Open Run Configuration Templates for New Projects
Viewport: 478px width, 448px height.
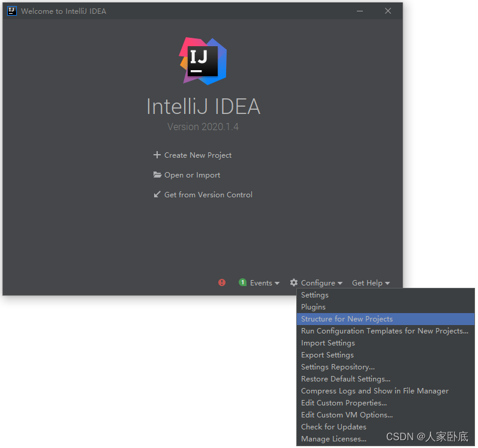tap(386, 332)
